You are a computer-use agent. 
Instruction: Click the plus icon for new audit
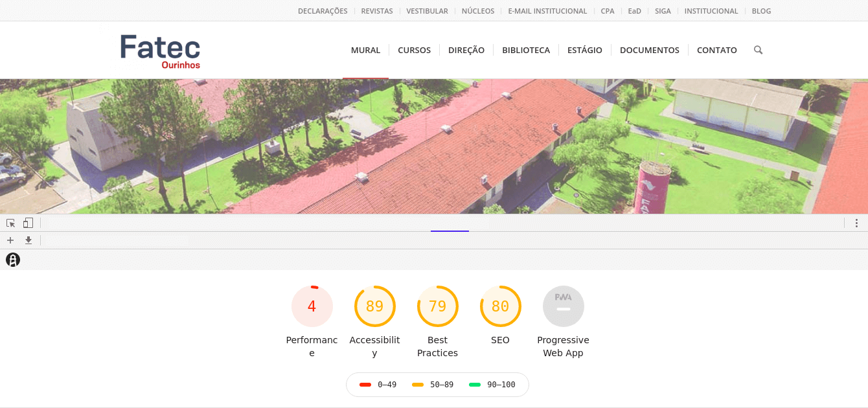coord(10,240)
